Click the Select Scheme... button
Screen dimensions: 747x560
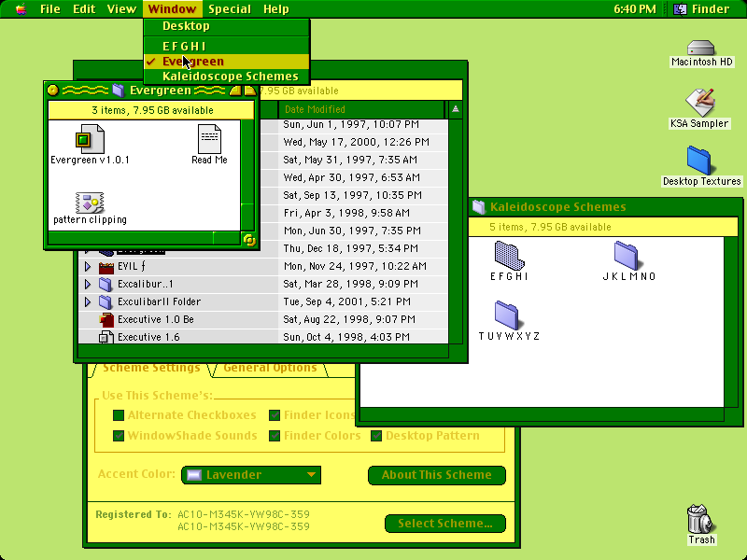(x=445, y=524)
